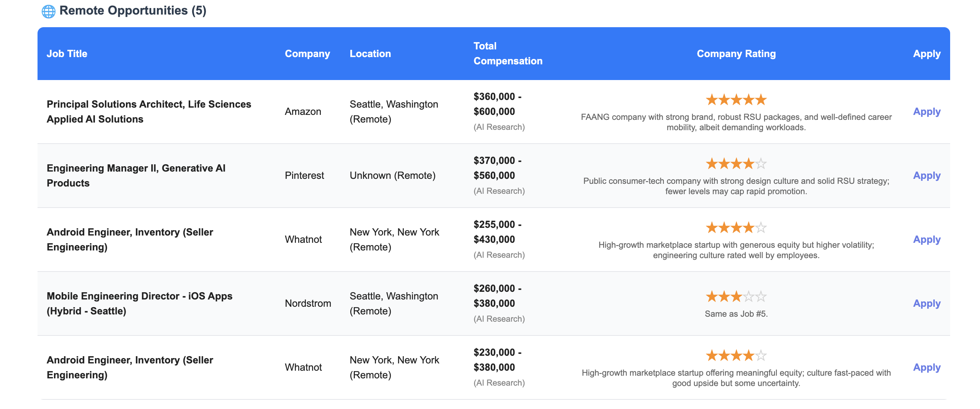This screenshot has height=409, width=980.
Task: Click description mentioning culture fast-paced with good upside
Action: 736,378
